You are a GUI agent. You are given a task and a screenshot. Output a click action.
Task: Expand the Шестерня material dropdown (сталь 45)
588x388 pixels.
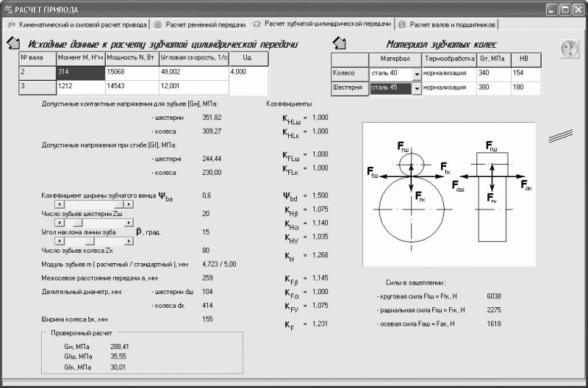pyautogui.click(x=417, y=89)
